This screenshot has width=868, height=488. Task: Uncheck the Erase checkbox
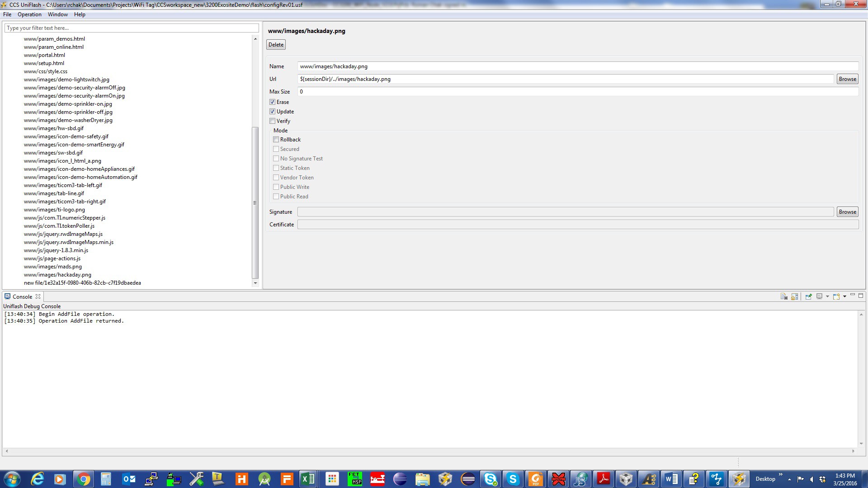pyautogui.click(x=272, y=102)
